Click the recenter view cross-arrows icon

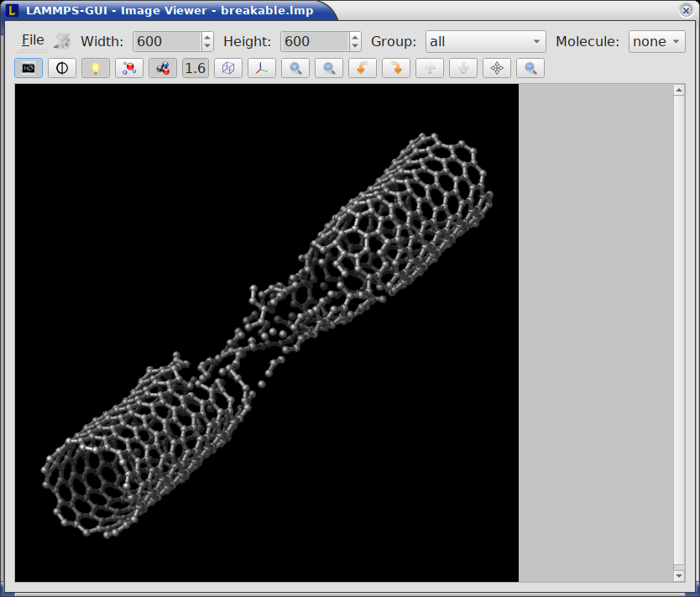(x=497, y=68)
